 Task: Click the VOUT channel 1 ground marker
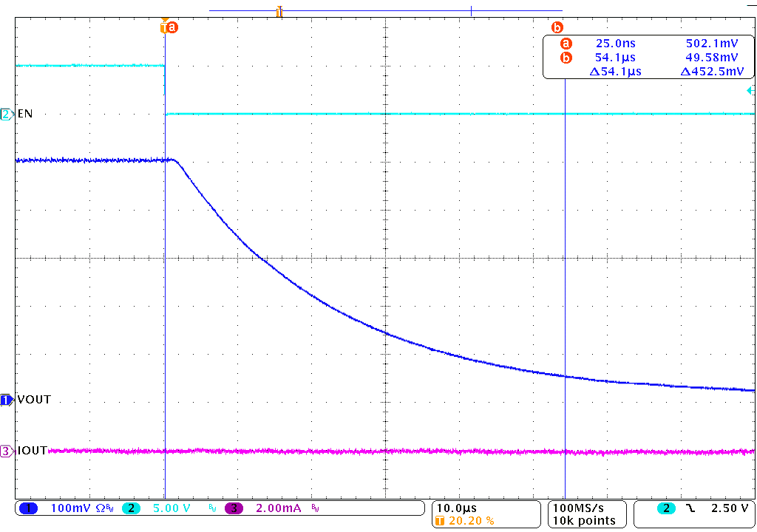[x=7, y=400]
